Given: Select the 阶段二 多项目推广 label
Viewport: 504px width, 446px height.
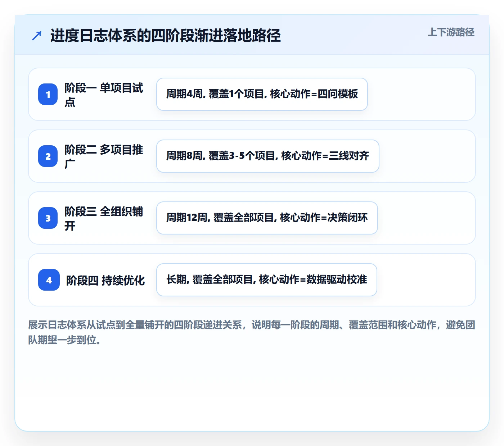Looking at the screenshot, I should point(104,156).
